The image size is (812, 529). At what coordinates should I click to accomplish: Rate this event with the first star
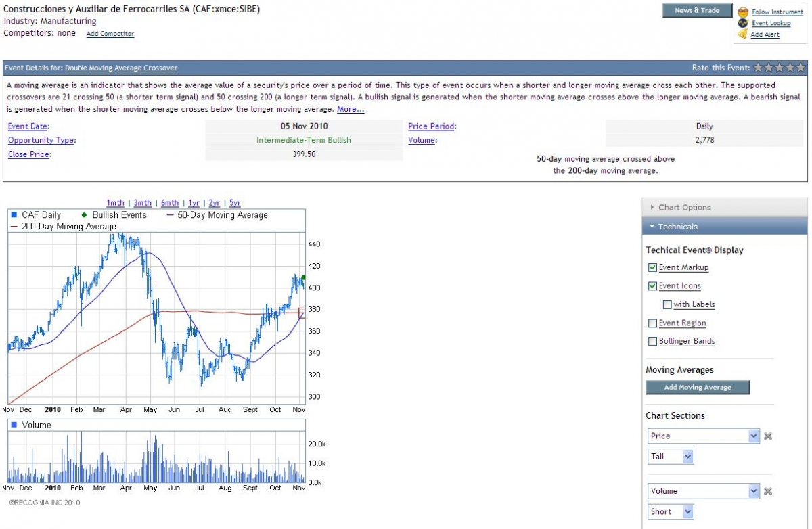(x=759, y=68)
